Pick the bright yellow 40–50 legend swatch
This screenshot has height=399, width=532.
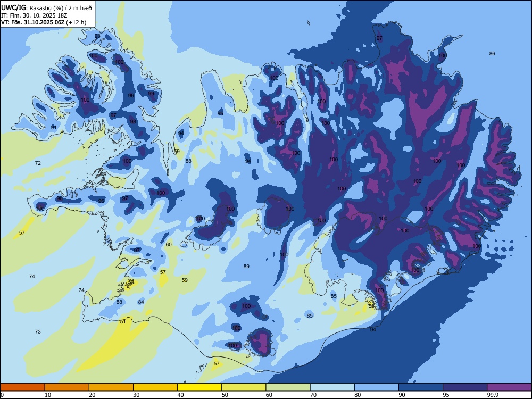(x=199, y=387)
